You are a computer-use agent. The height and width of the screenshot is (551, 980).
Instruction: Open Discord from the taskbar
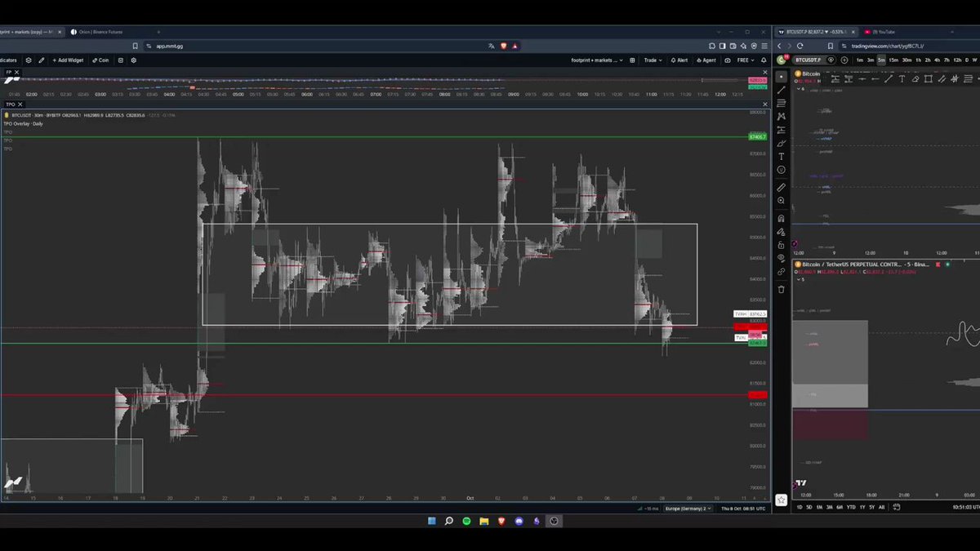pos(519,521)
